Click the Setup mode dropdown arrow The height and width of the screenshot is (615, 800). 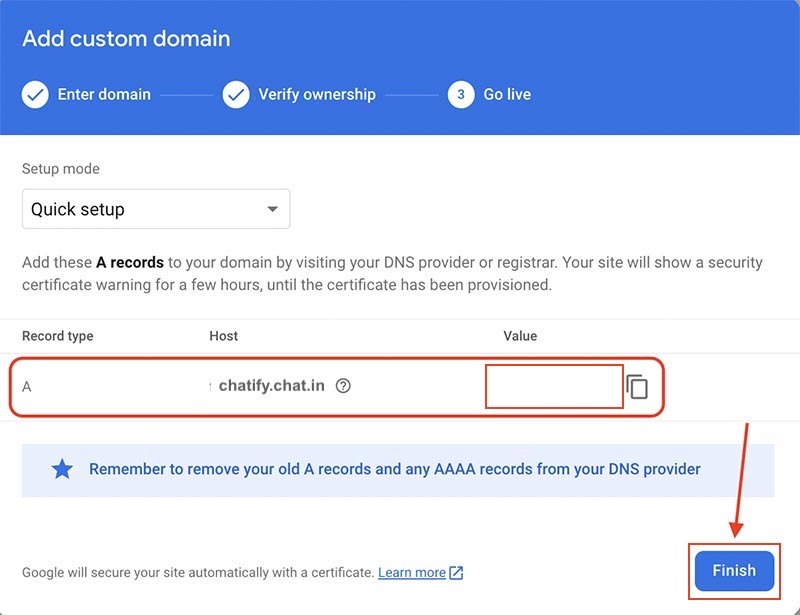(x=272, y=210)
